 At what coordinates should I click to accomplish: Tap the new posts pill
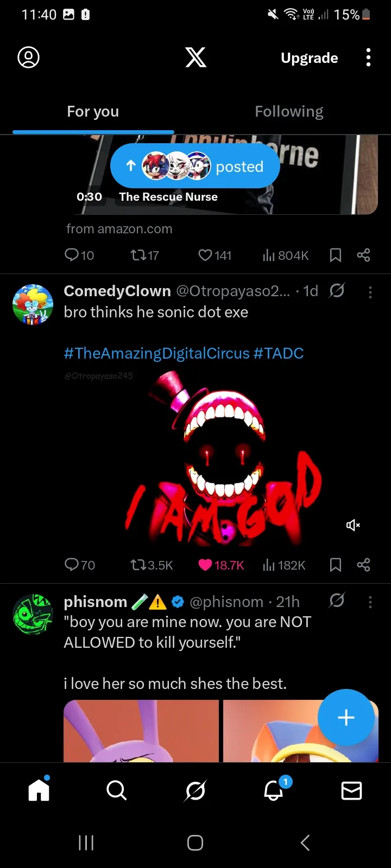point(195,167)
